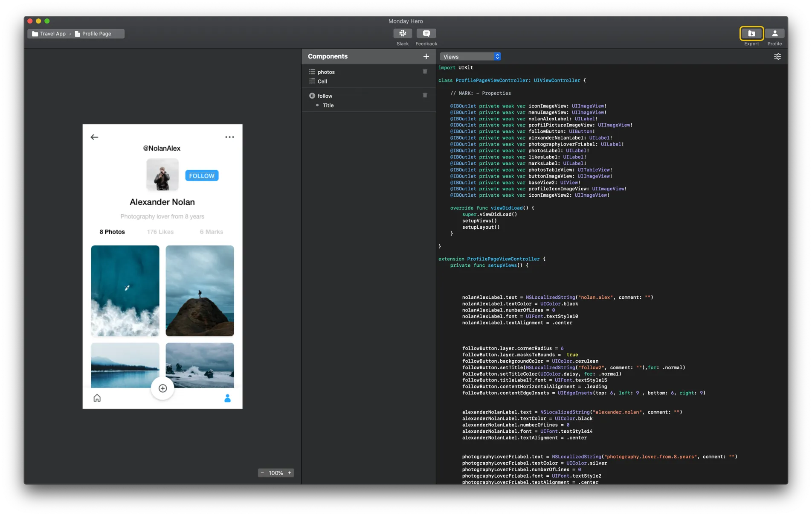This screenshot has width=812, height=516.
Task: Click the window close button
Action: point(30,21)
